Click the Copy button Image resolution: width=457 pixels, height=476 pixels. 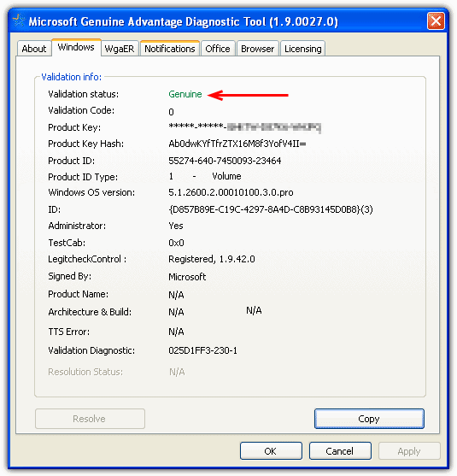pos(369,419)
